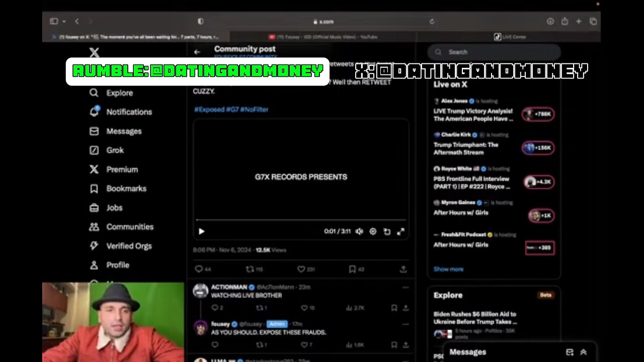644x362 pixels.
Task: Open sidebar dropdown arrow in Safari
Action: point(64,21)
